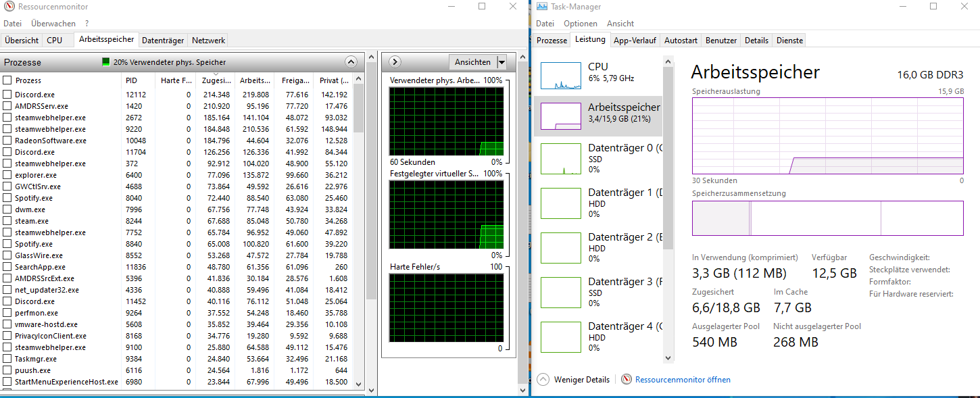Check the Discord.exe PID 12112 checkbox

pyautogui.click(x=7, y=95)
